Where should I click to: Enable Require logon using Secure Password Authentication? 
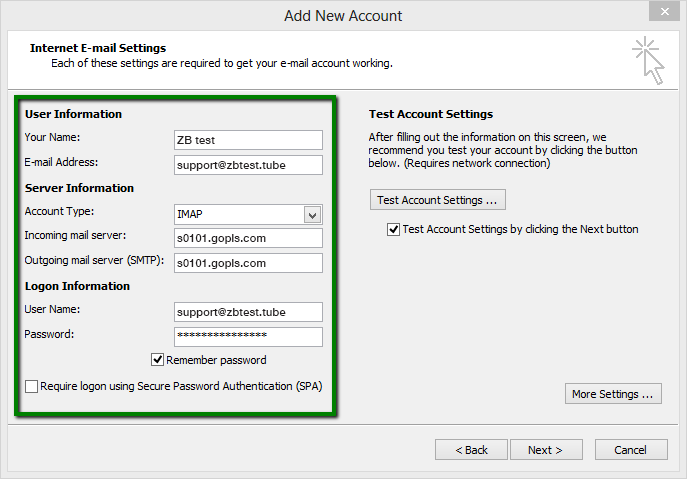tap(32, 386)
